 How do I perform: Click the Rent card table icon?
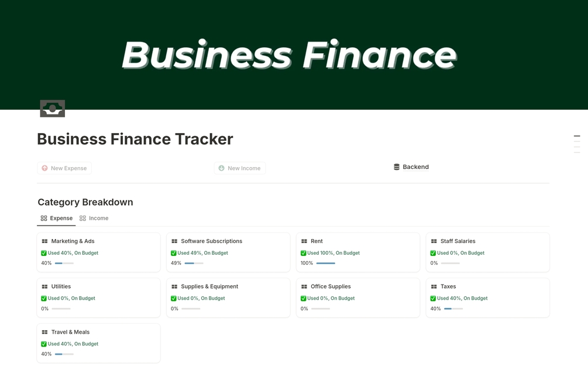click(304, 241)
